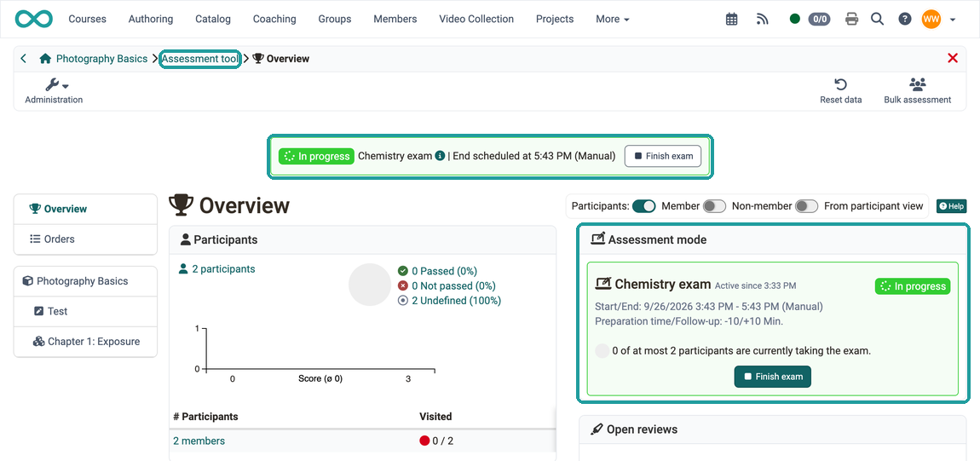Screen dimensions: 980x461
Task: Go to Catalog
Action: click(213, 20)
